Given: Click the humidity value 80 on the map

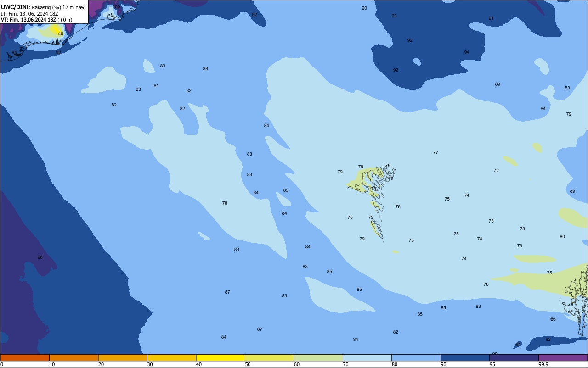Looking at the screenshot, I should pos(562,237).
